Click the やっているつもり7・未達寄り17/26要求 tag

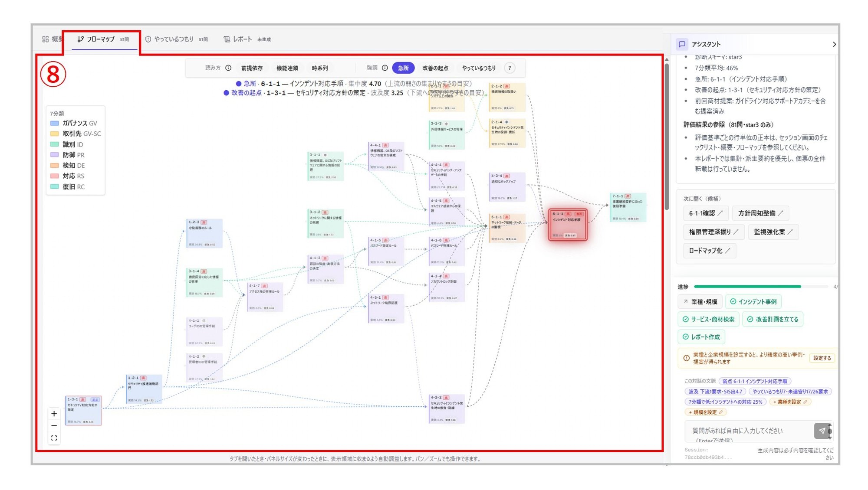point(790,392)
